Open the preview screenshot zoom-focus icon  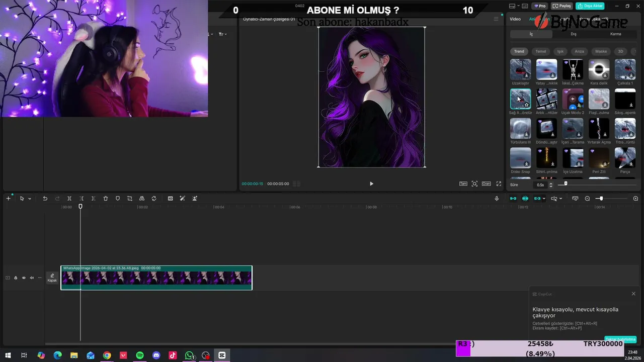(474, 184)
